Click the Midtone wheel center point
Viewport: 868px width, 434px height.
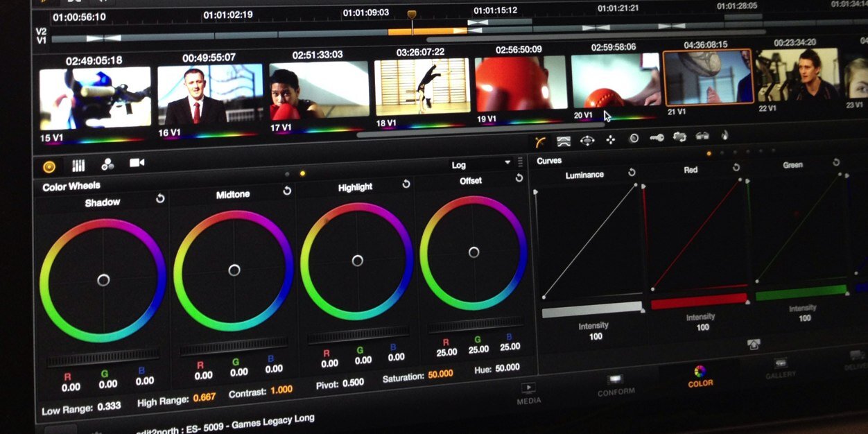(234, 270)
